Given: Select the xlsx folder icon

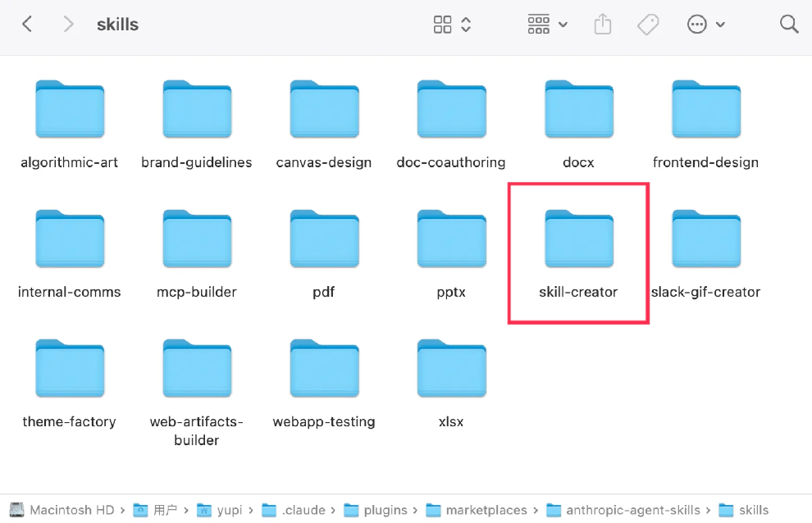Looking at the screenshot, I should [452, 368].
